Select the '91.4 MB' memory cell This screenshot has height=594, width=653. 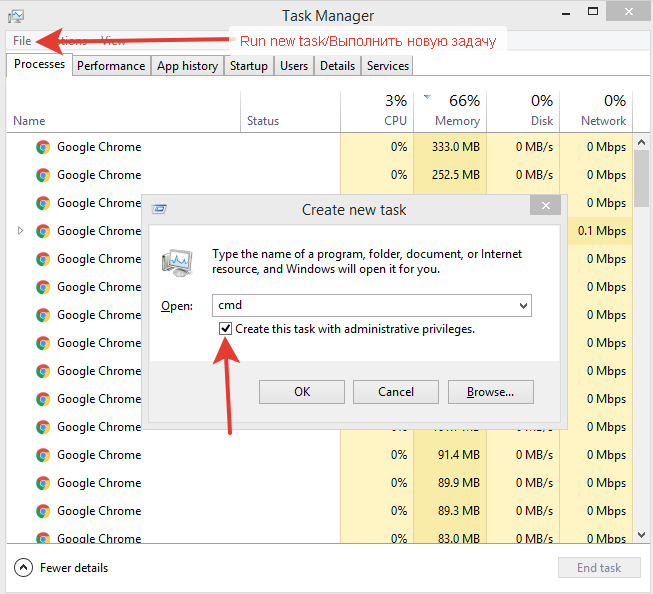pyautogui.click(x=450, y=455)
